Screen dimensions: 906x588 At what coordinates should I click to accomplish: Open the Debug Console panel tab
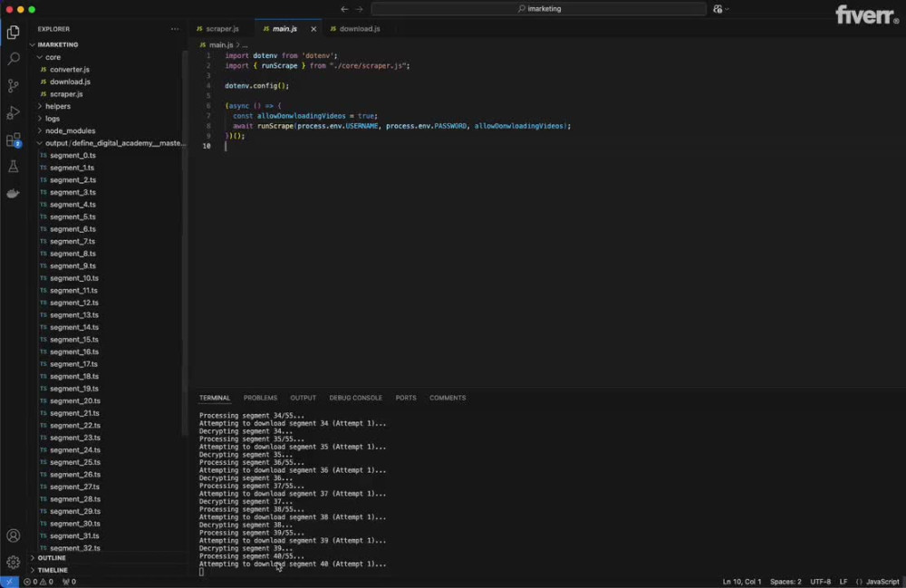coord(355,398)
